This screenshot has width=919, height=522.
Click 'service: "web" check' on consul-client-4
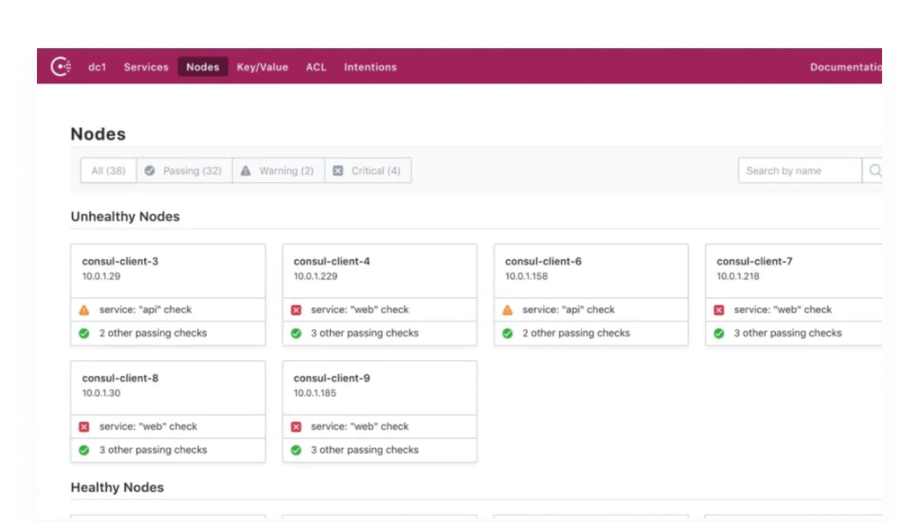click(x=360, y=309)
